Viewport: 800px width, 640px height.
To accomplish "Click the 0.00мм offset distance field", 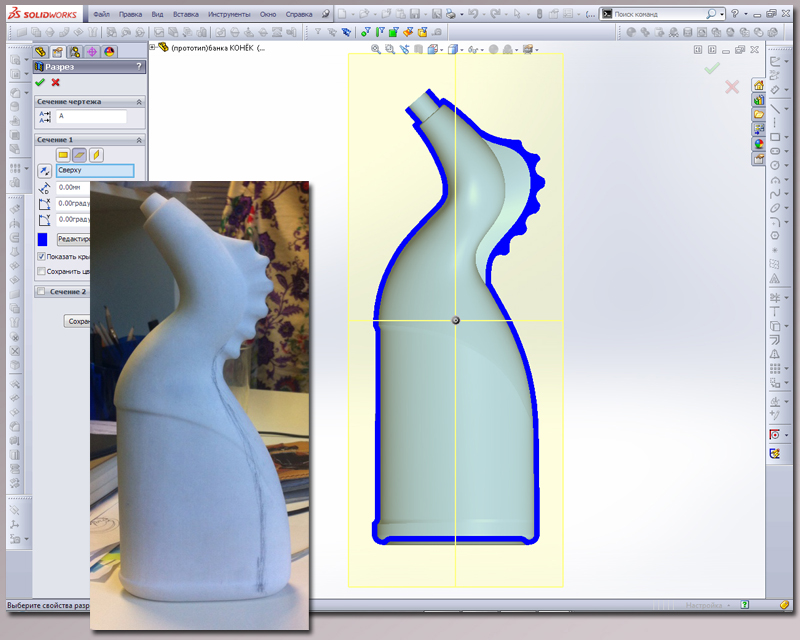I will point(72,187).
